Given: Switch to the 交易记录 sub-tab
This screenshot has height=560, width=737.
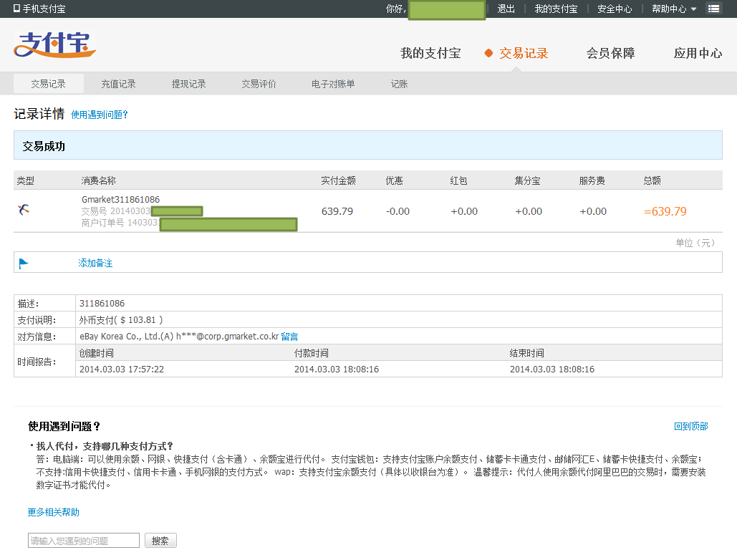Looking at the screenshot, I should (x=49, y=84).
